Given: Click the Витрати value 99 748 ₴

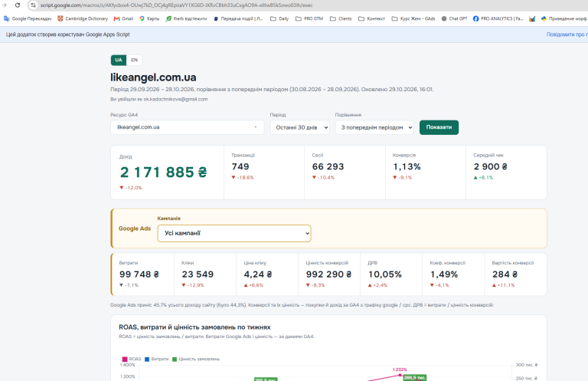Looking at the screenshot, I should pos(139,274).
